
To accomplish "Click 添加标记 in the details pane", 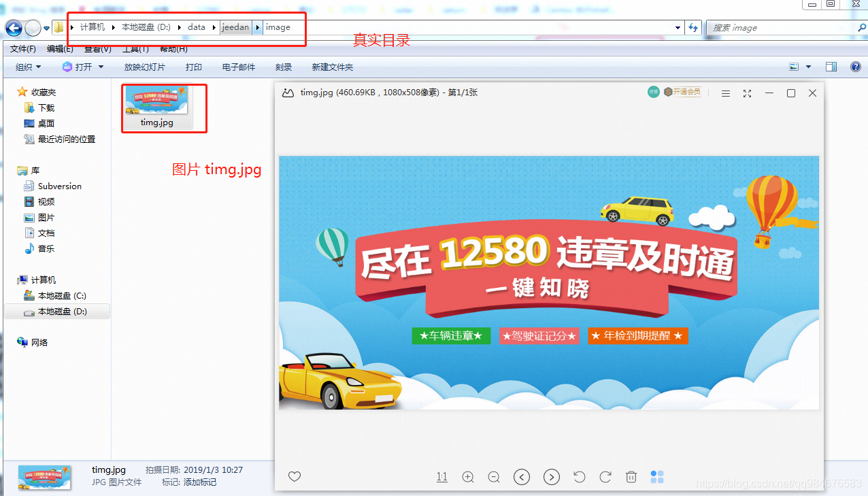I will [199, 482].
